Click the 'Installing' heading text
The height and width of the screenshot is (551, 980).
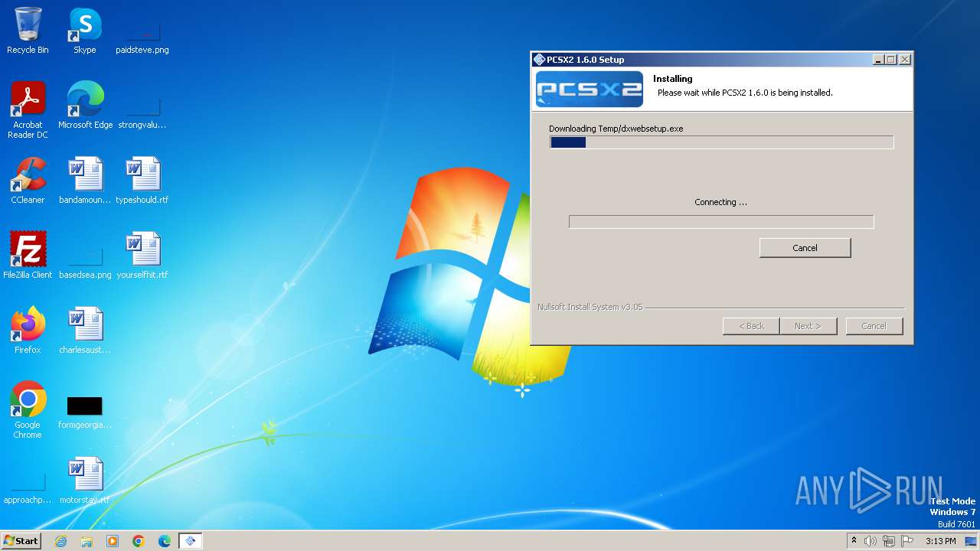672,78
